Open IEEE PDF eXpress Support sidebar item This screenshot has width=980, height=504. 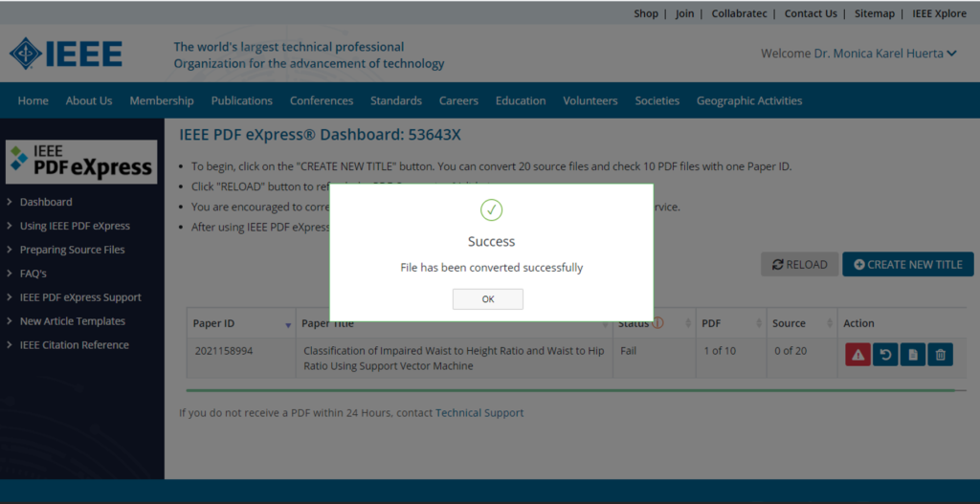[80, 297]
